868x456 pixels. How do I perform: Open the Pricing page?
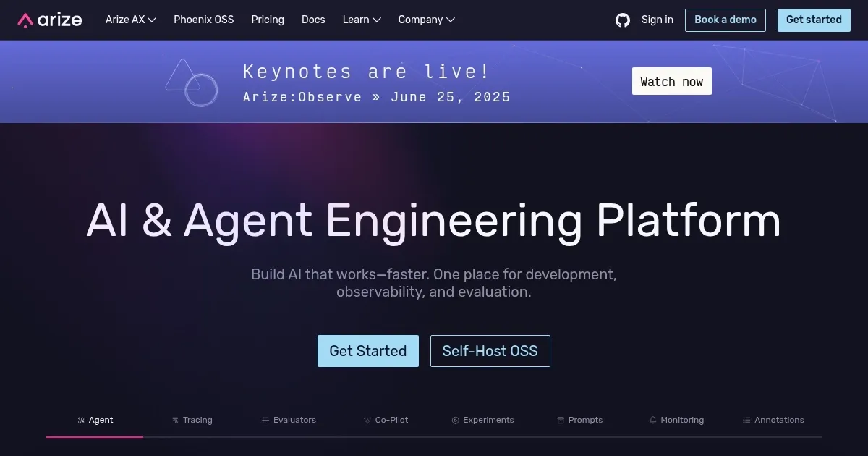click(x=268, y=20)
